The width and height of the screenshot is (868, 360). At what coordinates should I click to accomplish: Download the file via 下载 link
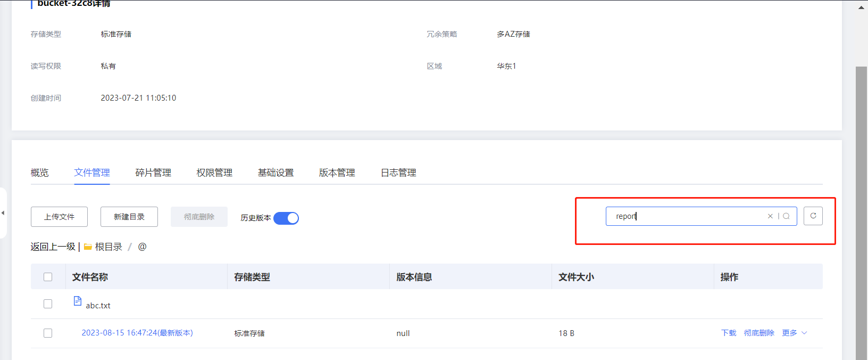pos(728,333)
